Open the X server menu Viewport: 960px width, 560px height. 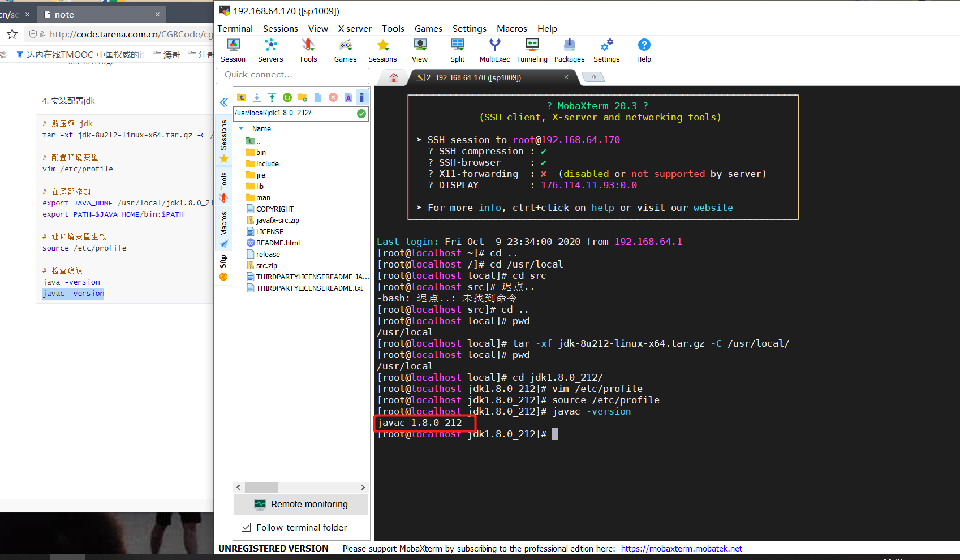(355, 28)
